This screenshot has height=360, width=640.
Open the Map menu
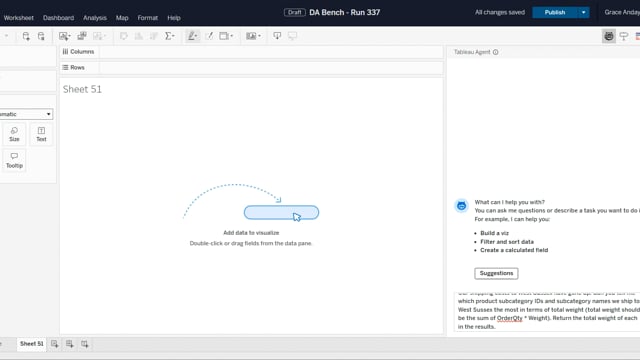pyautogui.click(x=122, y=18)
